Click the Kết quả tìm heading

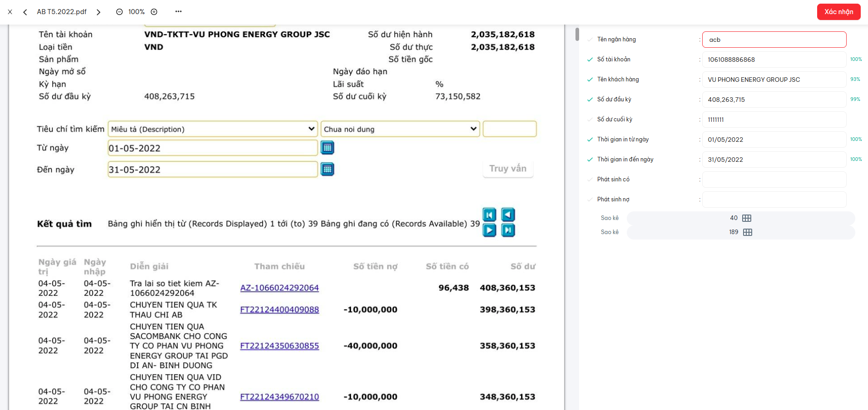pyautogui.click(x=64, y=224)
